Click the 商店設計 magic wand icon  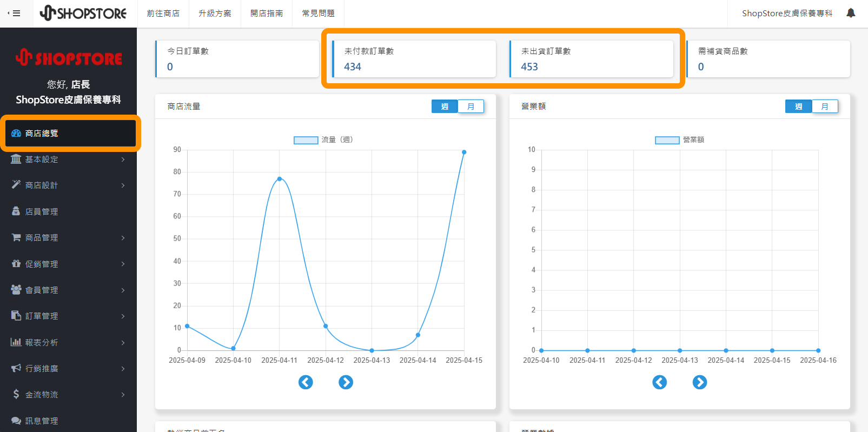[16, 185]
